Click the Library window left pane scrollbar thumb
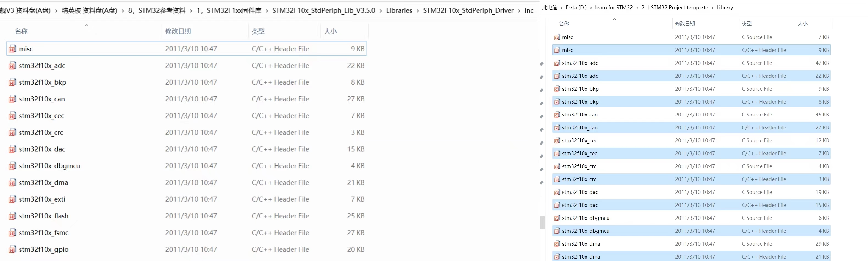Screen dimensions: 868x261 click(x=542, y=222)
